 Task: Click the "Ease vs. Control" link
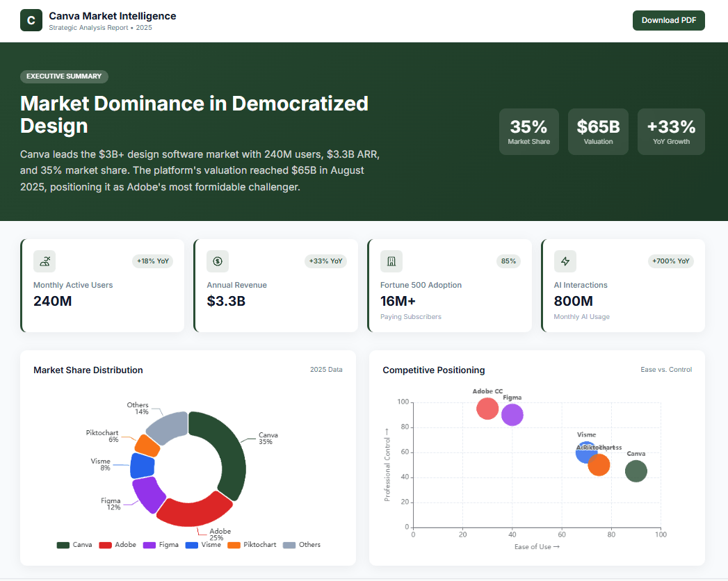(x=666, y=370)
